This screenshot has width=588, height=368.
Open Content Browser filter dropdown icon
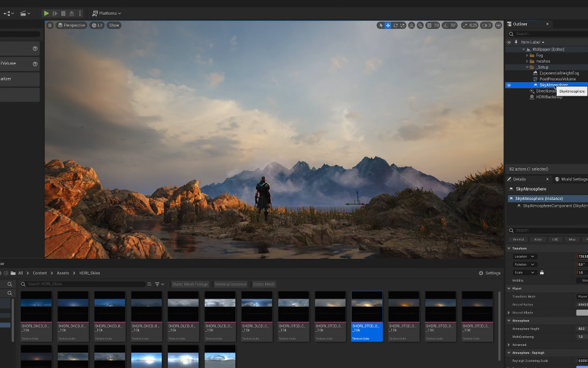pyautogui.click(x=159, y=284)
